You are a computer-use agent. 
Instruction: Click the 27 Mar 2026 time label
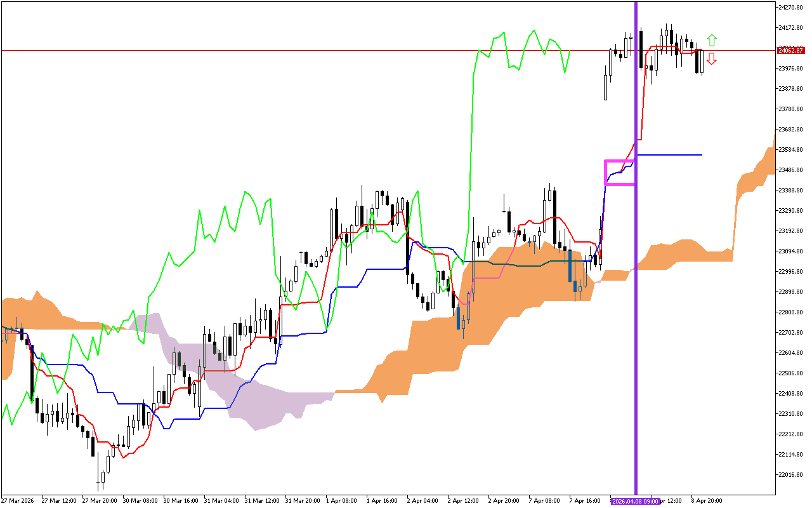click(18, 501)
